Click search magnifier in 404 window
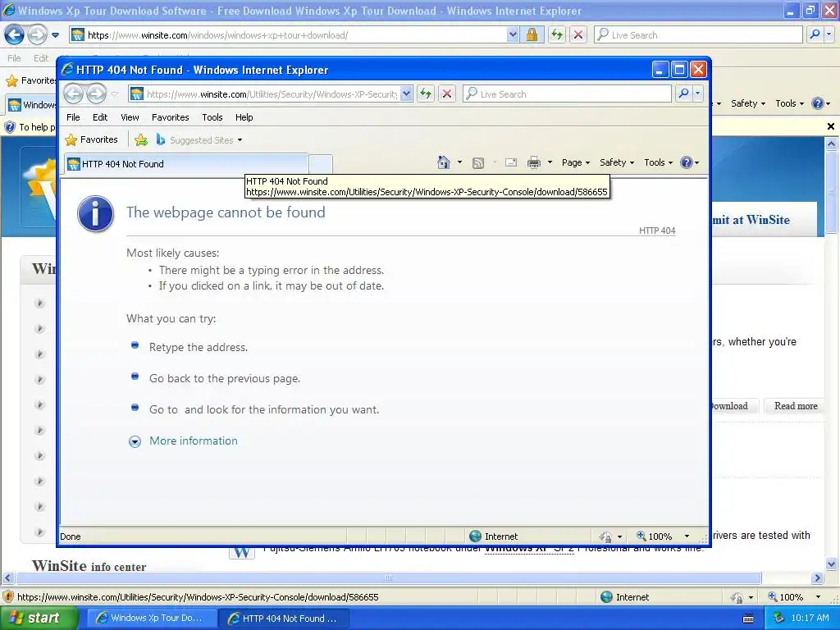Viewport: 840px width, 630px height. pos(683,94)
